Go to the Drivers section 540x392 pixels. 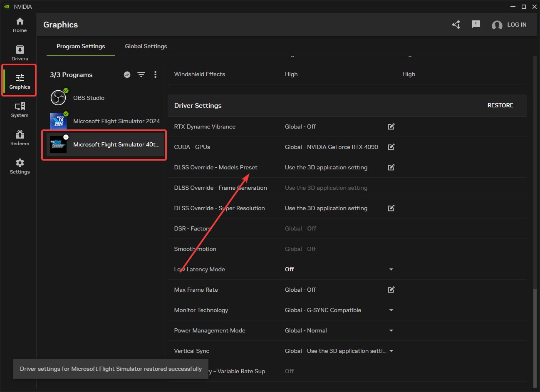coord(20,53)
